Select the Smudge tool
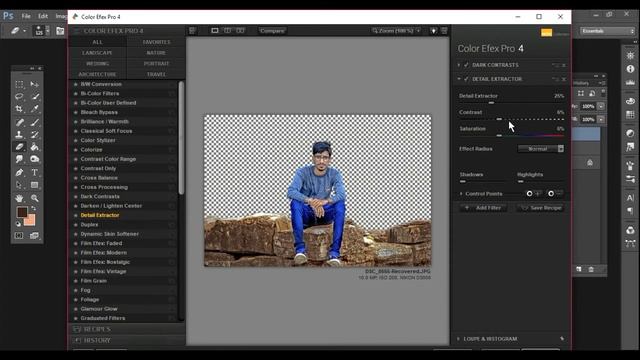The height and width of the screenshot is (360, 640). point(19,159)
